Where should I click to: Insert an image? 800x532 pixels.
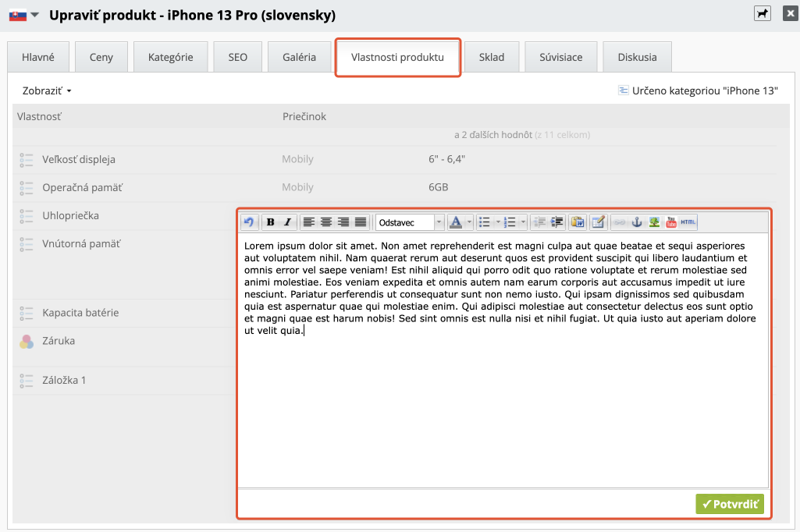tap(654, 222)
